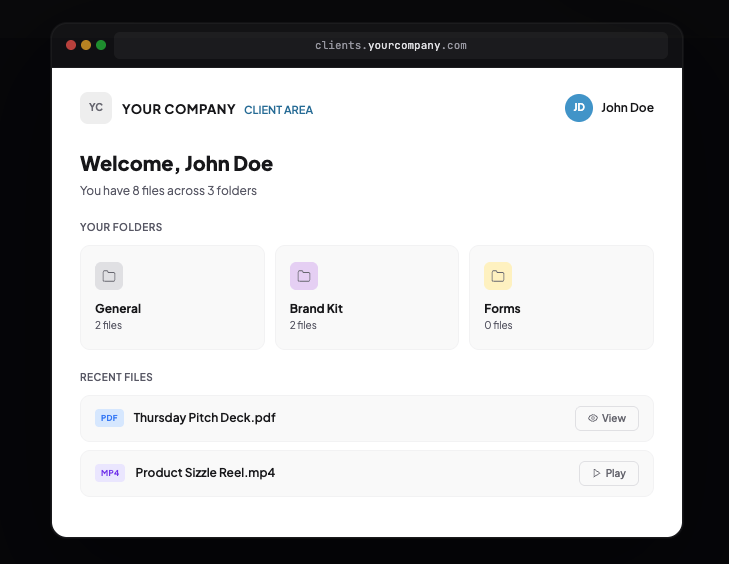Click the purple Brand Kit folder icon

click(304, 276)
